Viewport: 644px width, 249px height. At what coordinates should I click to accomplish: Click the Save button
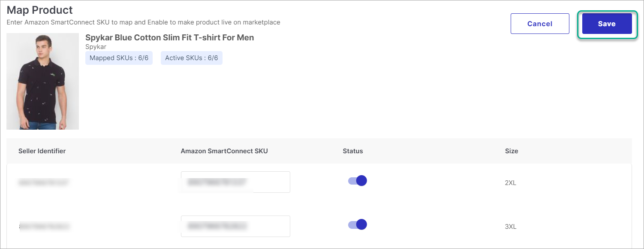tap(607, 24)
